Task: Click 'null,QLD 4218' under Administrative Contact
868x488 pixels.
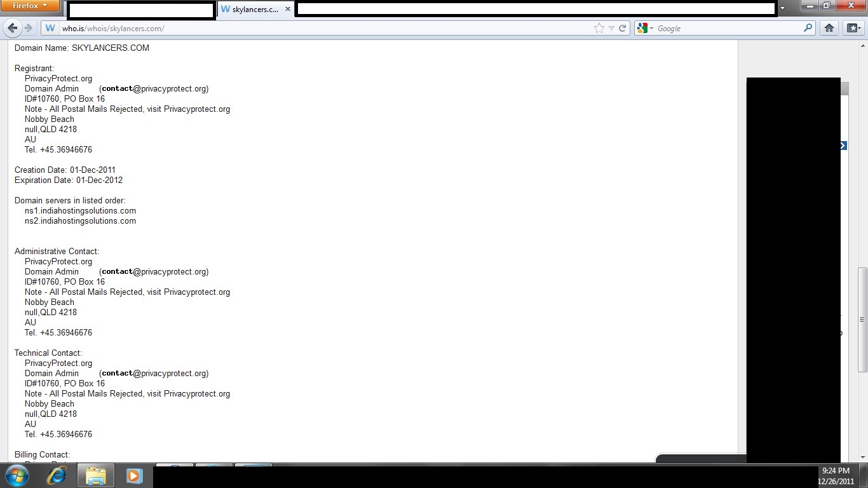Action: click(51, 312)
